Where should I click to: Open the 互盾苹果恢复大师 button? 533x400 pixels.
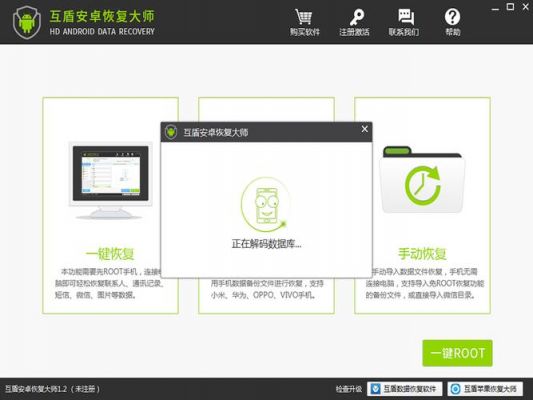(x=485, y=389)
